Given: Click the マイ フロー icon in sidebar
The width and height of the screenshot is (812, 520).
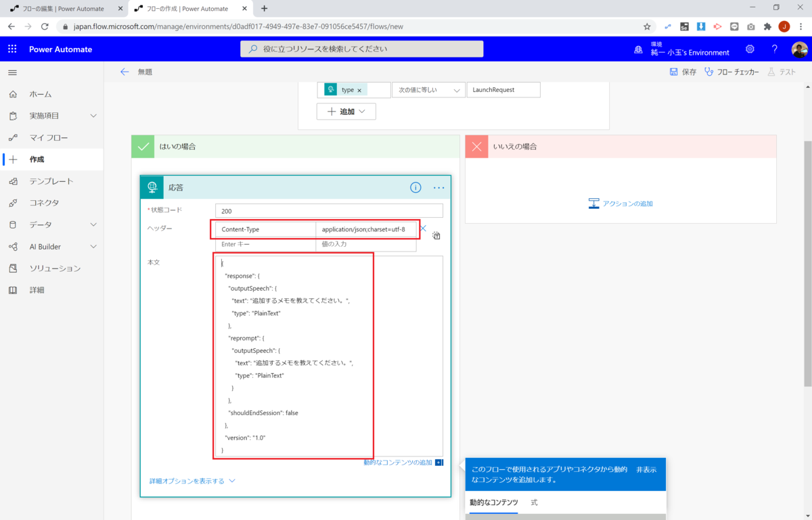Looking at the screenshot, I should point(13,137).
